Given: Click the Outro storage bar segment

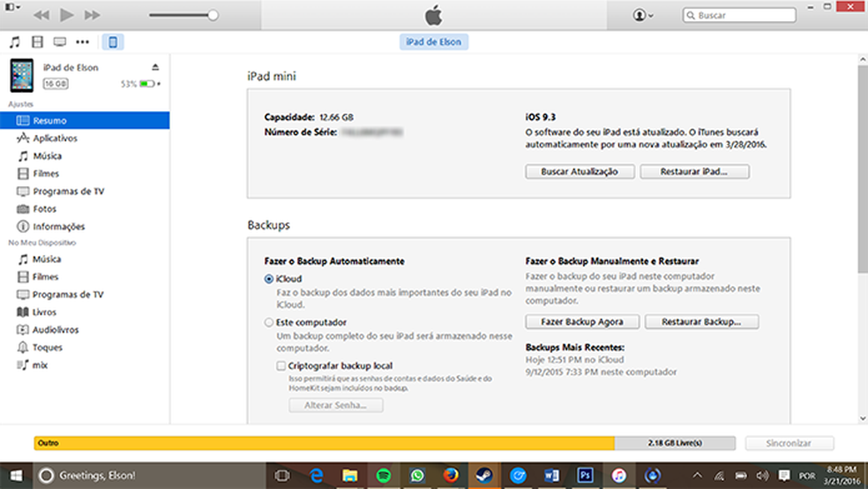Looking at the screenshot, I should pos(325,443).
